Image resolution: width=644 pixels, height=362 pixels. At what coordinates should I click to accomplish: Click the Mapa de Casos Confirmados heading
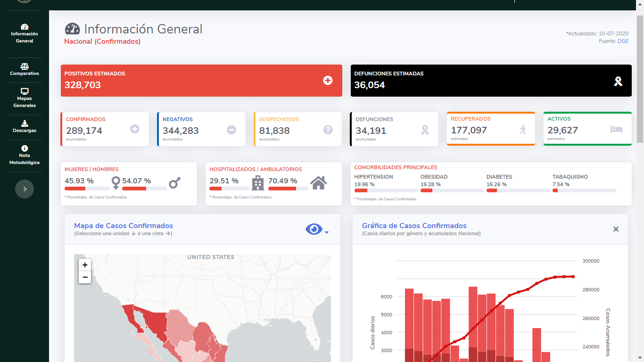[124, 226]
